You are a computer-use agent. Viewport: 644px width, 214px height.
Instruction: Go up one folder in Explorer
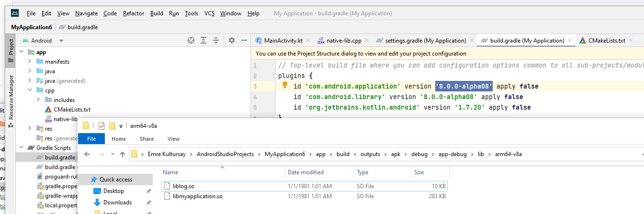click(x=123, y=154)
